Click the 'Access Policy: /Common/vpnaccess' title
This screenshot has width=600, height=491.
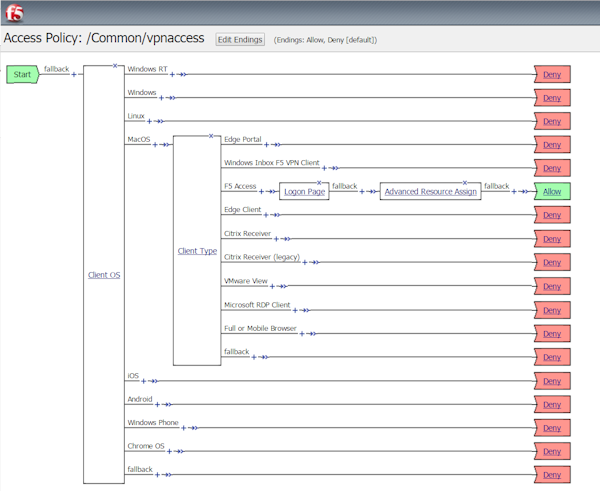(104, 38)
